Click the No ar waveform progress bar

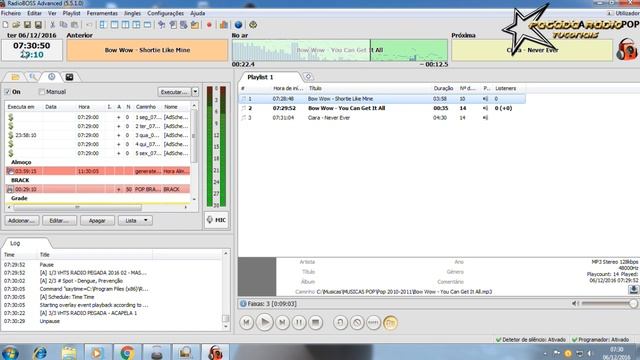340,50
